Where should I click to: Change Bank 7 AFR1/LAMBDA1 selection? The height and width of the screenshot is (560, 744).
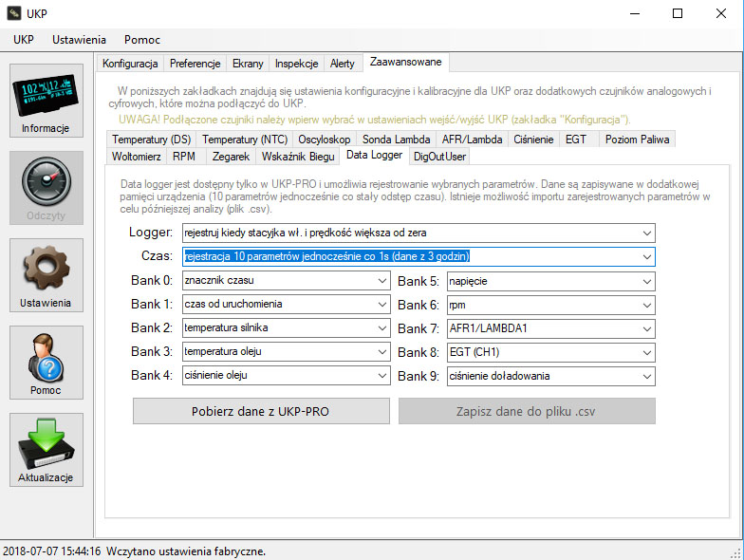[x=550, y=328]
